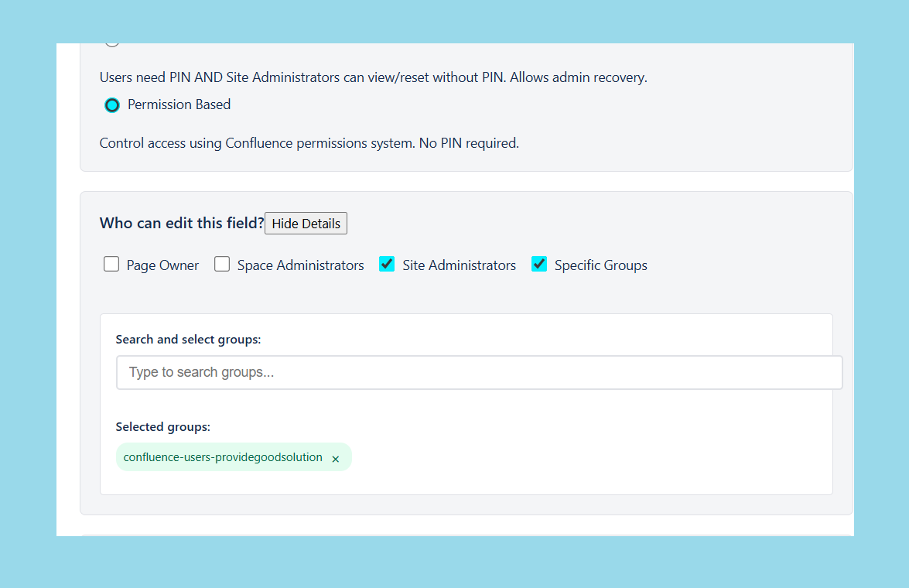The width and height of the screenshot is (909, 588).
Task: Click the 'Users need PIN AND Site Administrators' description
Action: (373, 77)
